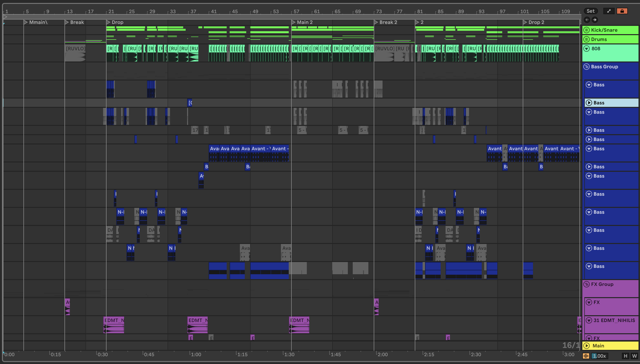
Task: Jump to next locator arrow
Action: point(595,20)
